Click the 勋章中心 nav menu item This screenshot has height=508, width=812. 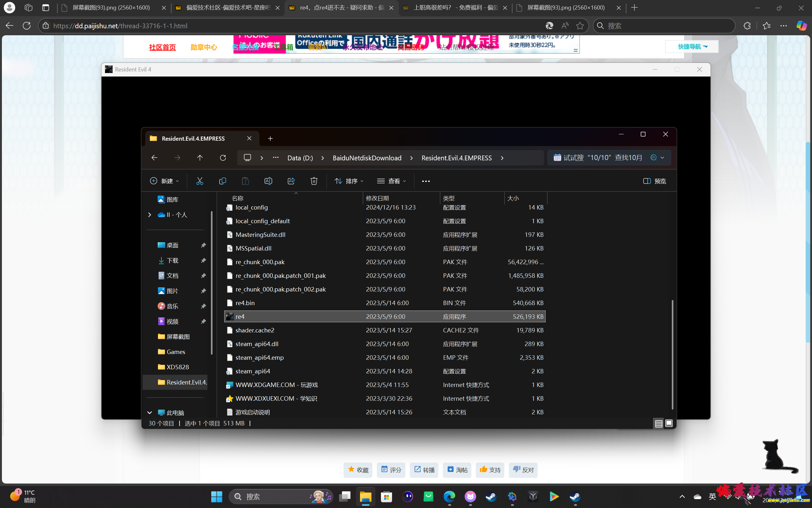pos(204,47)
